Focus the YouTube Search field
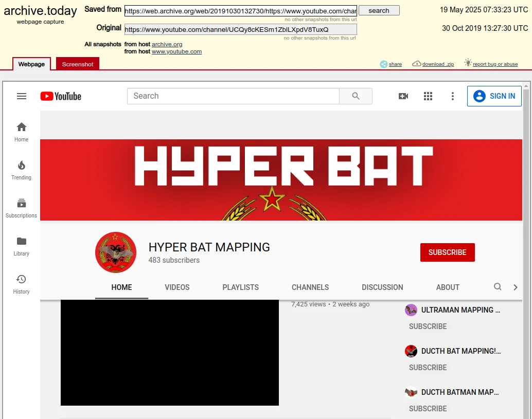This screenshot has width=532, height=419. [x=233, y=96]
